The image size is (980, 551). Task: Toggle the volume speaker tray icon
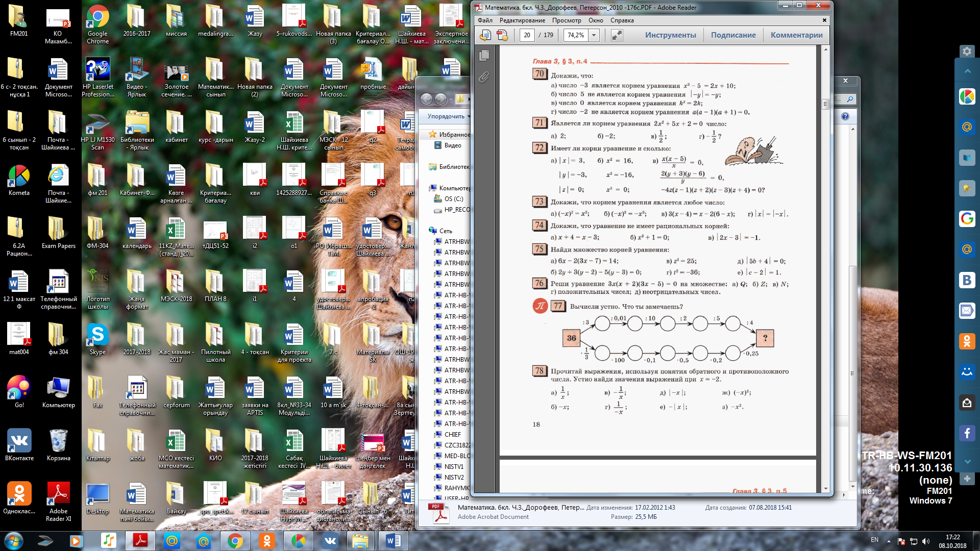coord(926,541)
